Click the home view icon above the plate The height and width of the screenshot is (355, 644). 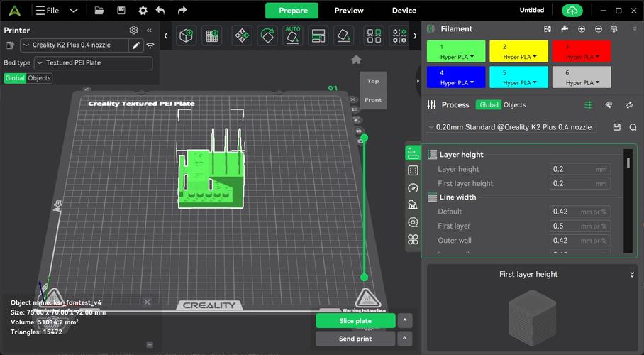pos(356,60)
